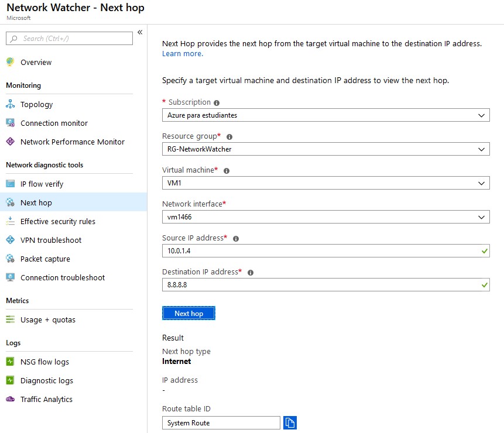This screenshot has width=504, height=433.
Task: Click the Subscription info icon
Action: click(217, 103)
